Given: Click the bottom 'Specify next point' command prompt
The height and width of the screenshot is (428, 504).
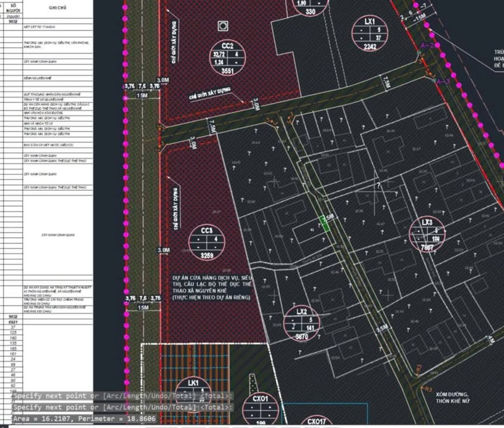Looking at the screenshot, I should pos(123,408).
